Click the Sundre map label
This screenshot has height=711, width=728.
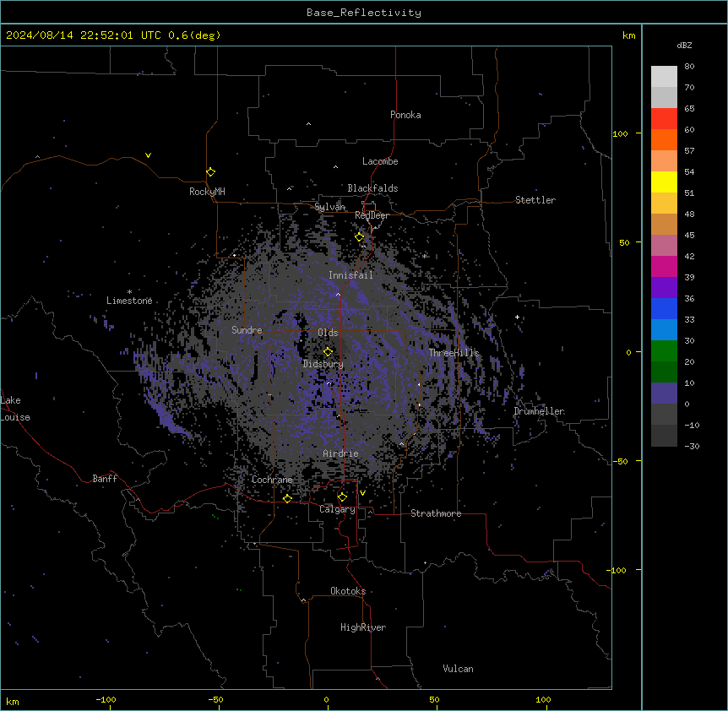pos(247,330)
